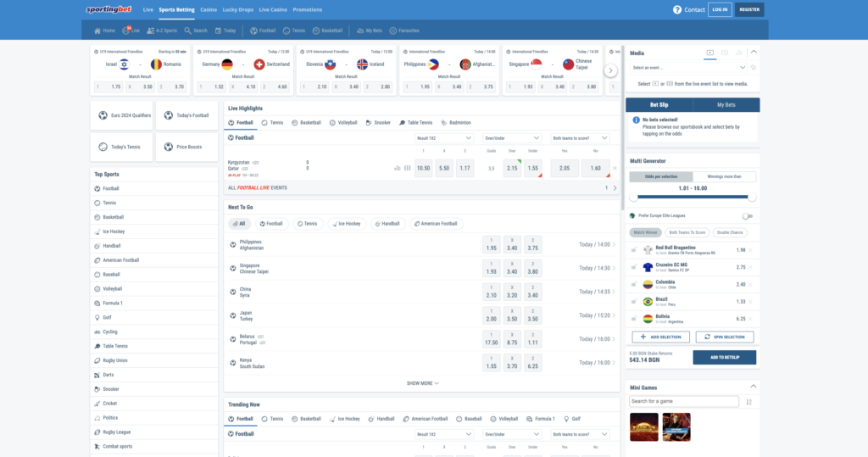Expand Show More under Next To Go
This screenshot has height=457, width=868.
(422, 383)
